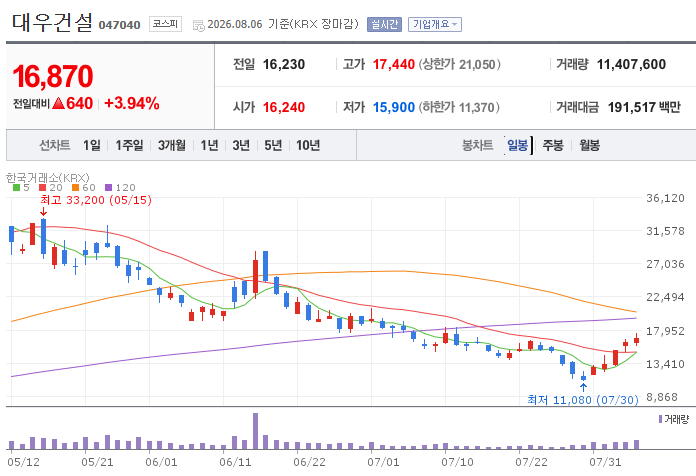The image size is (696, 476).
Task: Click the 한국거래소(KRX) chart label
Action: [x=47, y=178]
